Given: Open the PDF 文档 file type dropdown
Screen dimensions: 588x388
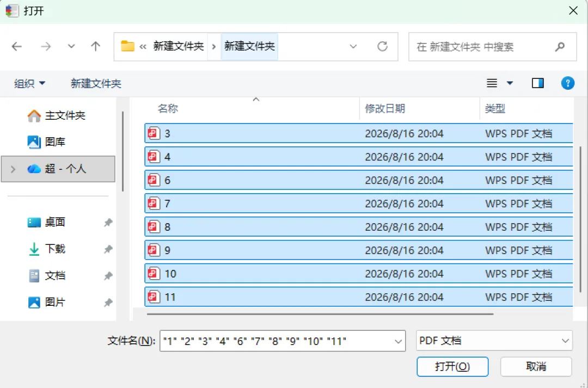Looking at the screenshot, I should pyautogui.click(x=494, y=341).
